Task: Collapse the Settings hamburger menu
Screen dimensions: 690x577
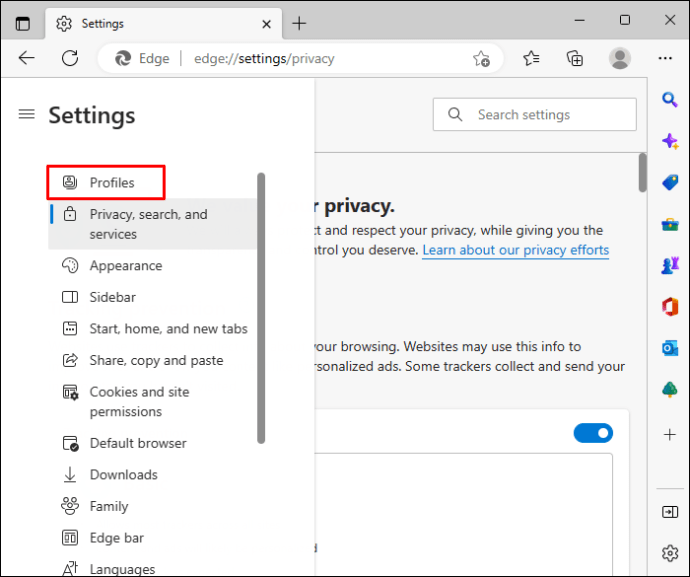Action: point(27,114)
